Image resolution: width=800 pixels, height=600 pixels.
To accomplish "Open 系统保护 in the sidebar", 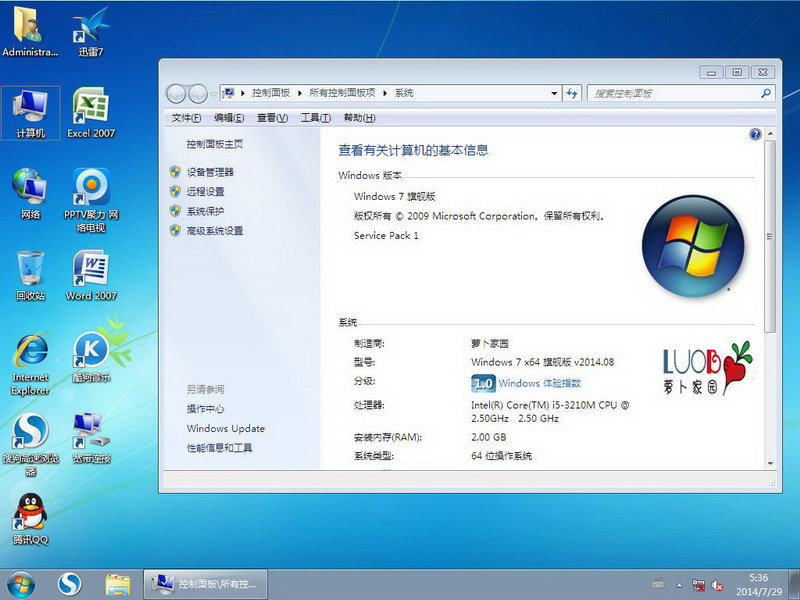I will (x=205, y=211).
